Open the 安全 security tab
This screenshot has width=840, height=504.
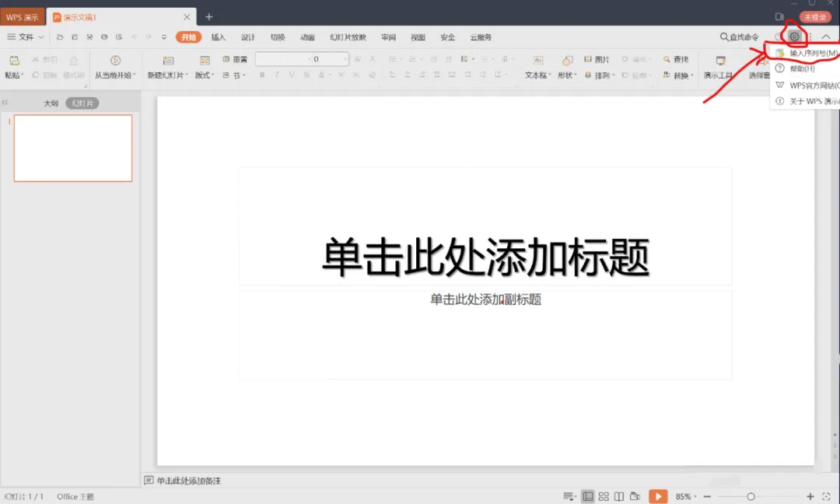coord(447,37)
